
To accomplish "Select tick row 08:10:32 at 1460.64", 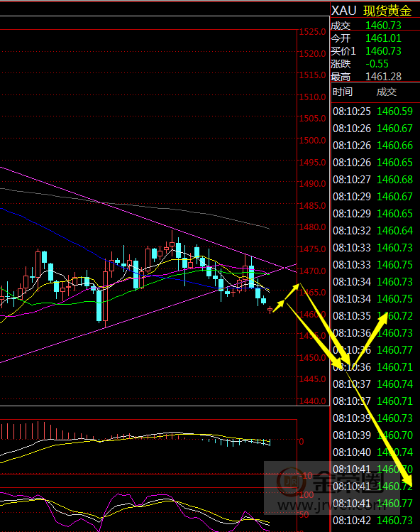I will click(x=373, y=231).
